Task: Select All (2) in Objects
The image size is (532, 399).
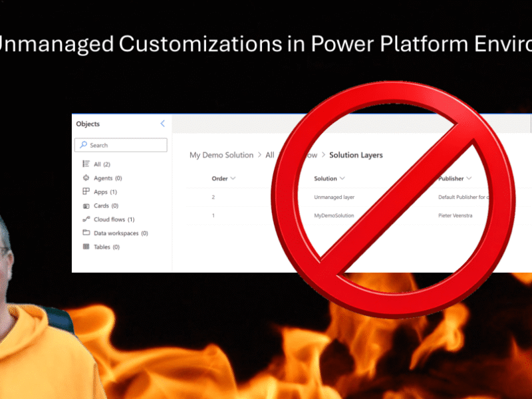Action: 102,164
